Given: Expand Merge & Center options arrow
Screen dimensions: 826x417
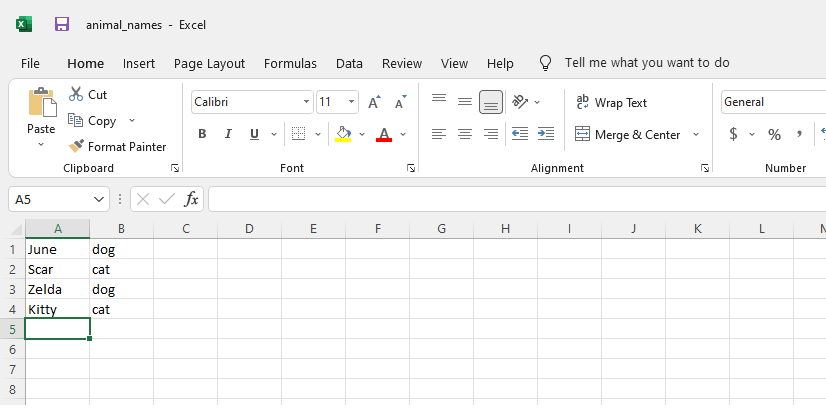Looking at the screenshot, I should pyautogui.click(x=696, y=135).
